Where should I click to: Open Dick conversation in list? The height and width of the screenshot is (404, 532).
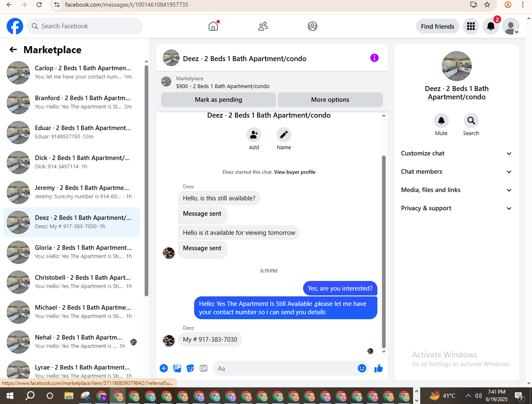(x=71, y=163)
